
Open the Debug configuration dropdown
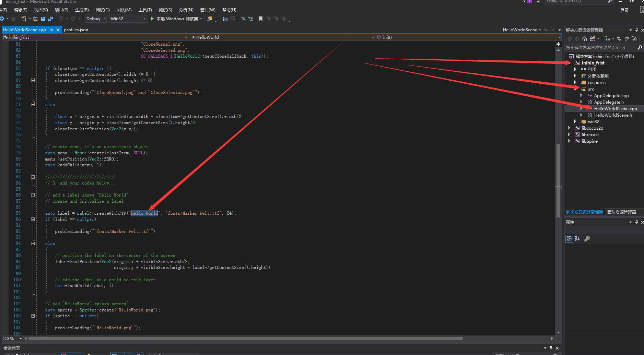click(x=96, y=19)
